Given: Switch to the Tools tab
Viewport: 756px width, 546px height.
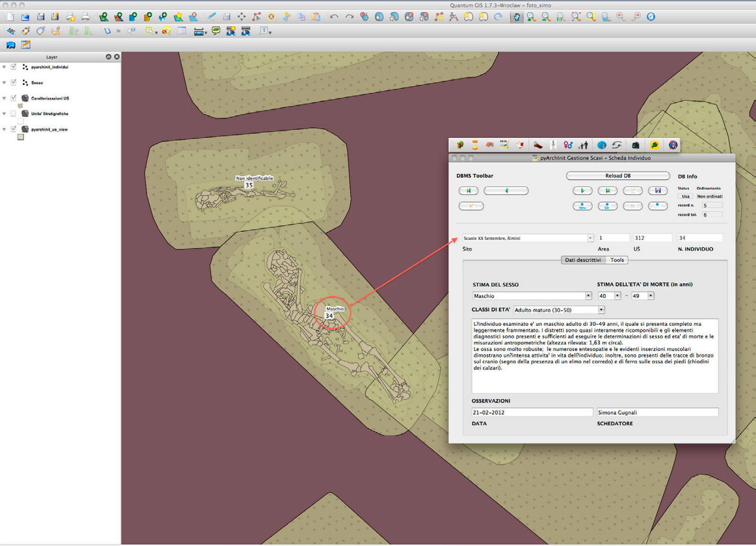Looking at the screenshot, I should [617, 260].
